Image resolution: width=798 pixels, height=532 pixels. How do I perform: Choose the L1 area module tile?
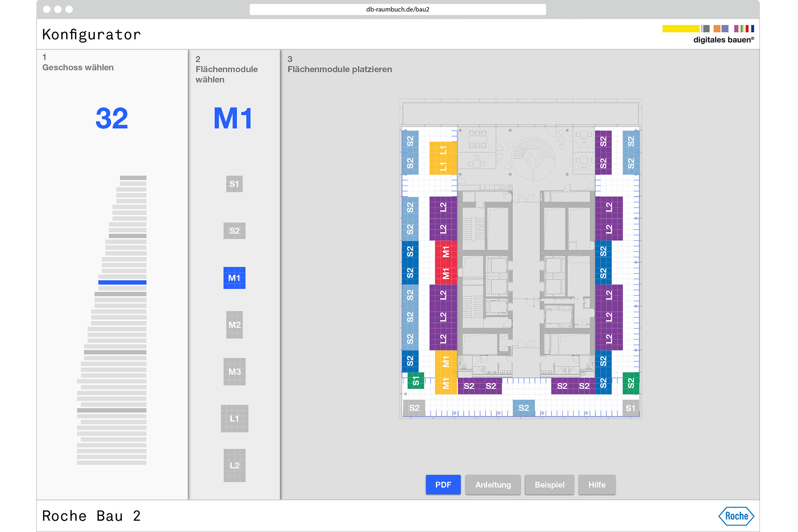[x=234, y=419]
